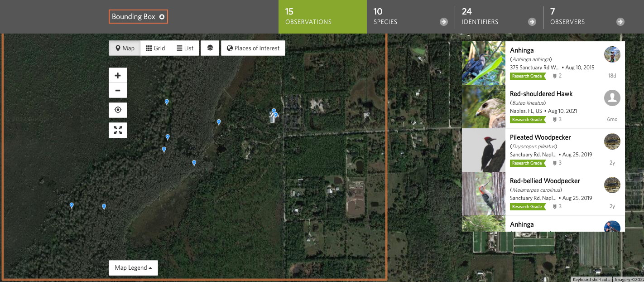This screenshot has height=282, width=644.
Task: Click the Anhinga observation photo thumbnail
Action: pyautogui.click(x=483, y=63)
